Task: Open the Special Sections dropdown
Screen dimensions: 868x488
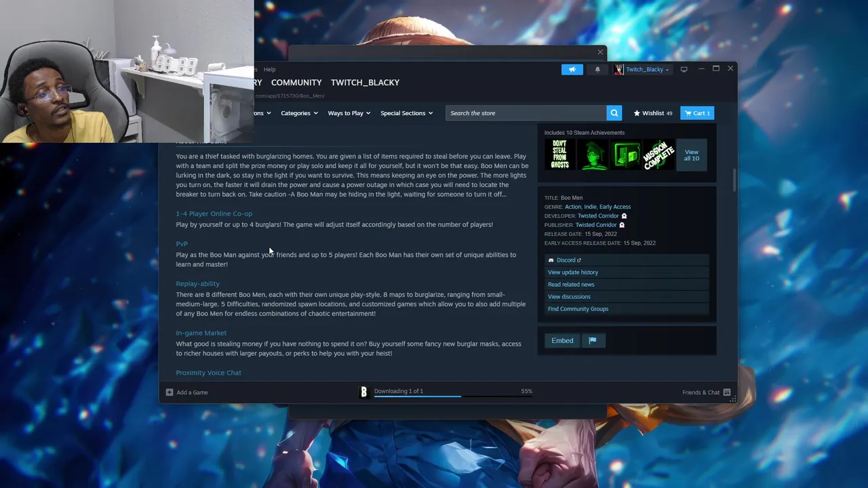Action: click(x=406, y=113)
